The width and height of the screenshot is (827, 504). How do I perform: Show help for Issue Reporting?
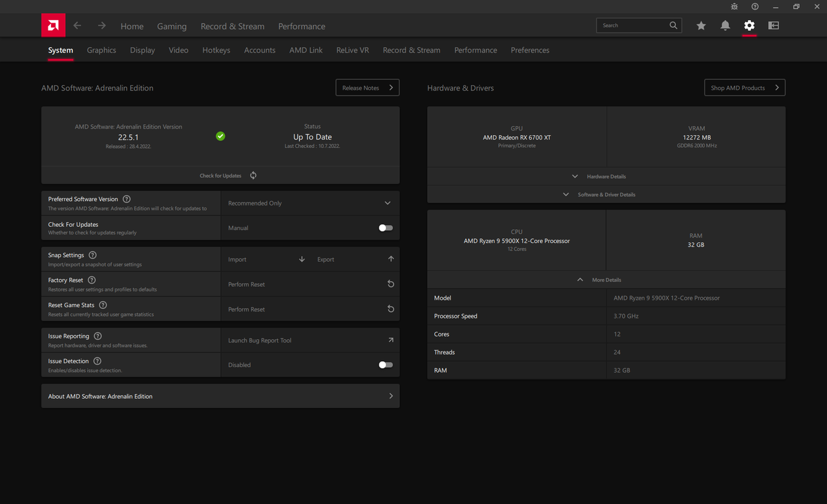tap(98, 336)
